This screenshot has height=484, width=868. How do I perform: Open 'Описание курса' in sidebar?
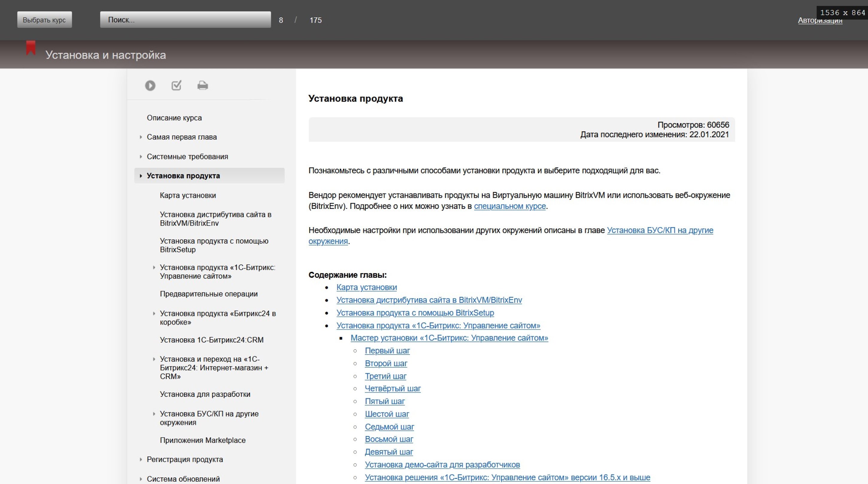pyautogui.click(x=174, y=118)
